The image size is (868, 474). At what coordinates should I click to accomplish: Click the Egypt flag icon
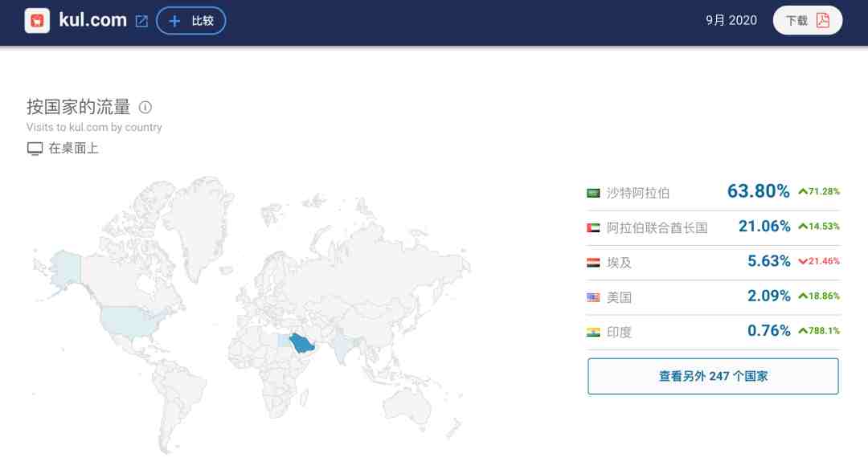point(593,263)
